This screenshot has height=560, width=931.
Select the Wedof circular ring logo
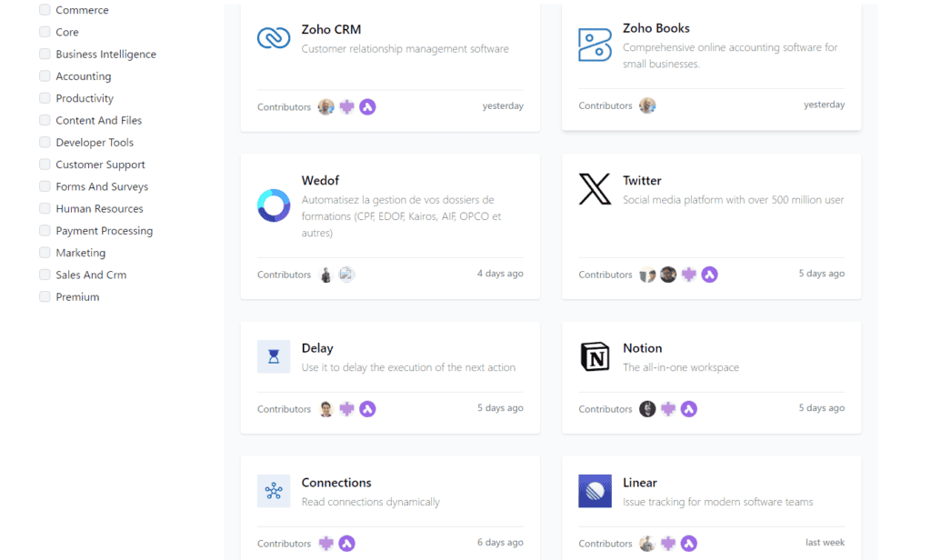(274, 205)
